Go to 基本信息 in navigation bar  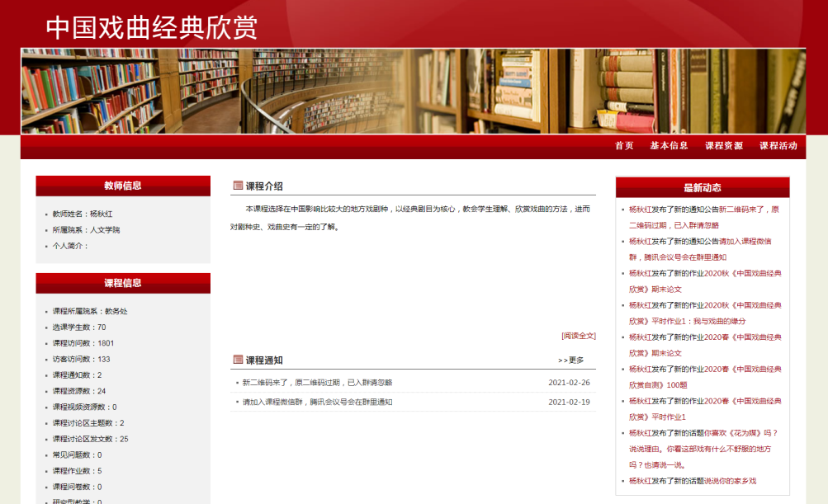(669, 146)
